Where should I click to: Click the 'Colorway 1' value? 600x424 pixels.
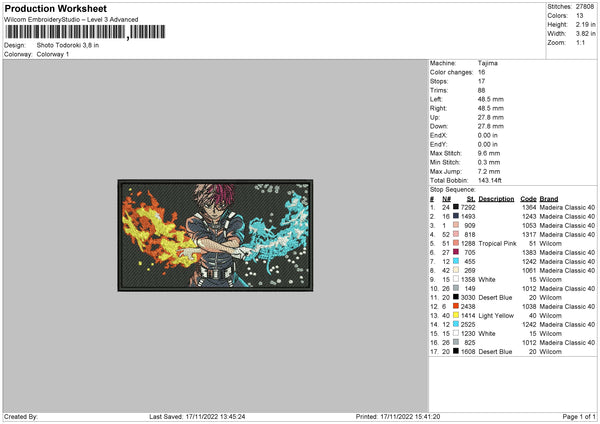tap(53, 54)
